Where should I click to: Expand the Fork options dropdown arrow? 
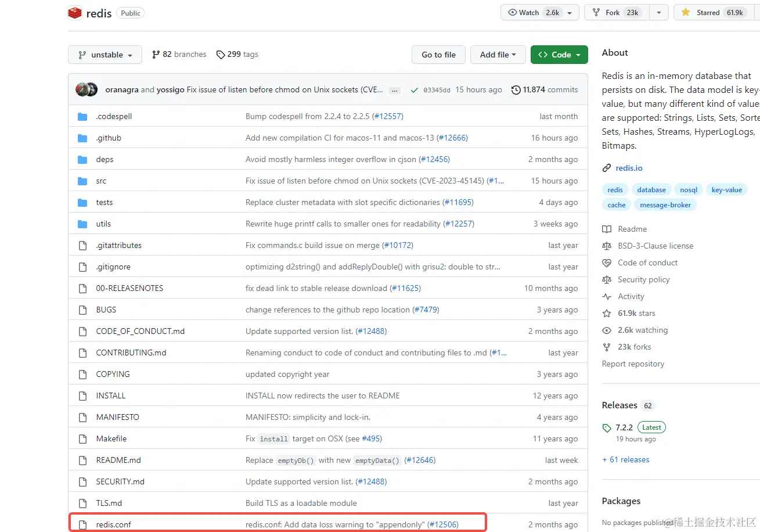pyautogui.click(x=659, y=13)
